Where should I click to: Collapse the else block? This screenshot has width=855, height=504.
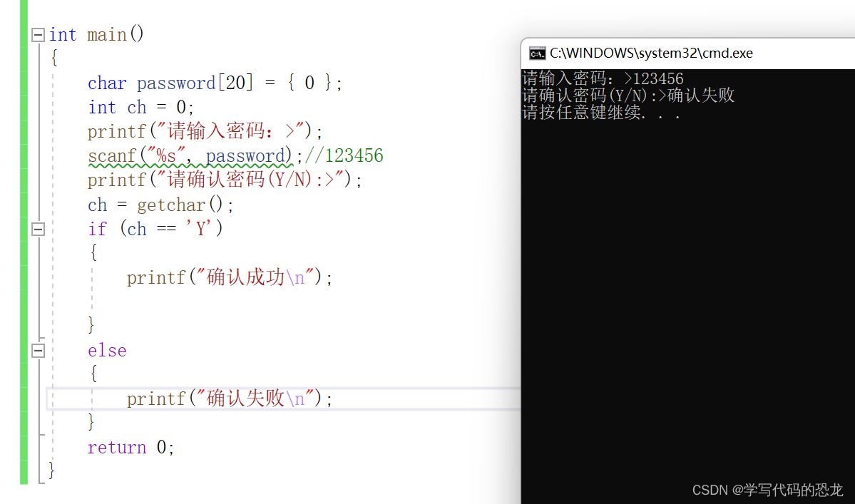(x=38, y=350)
